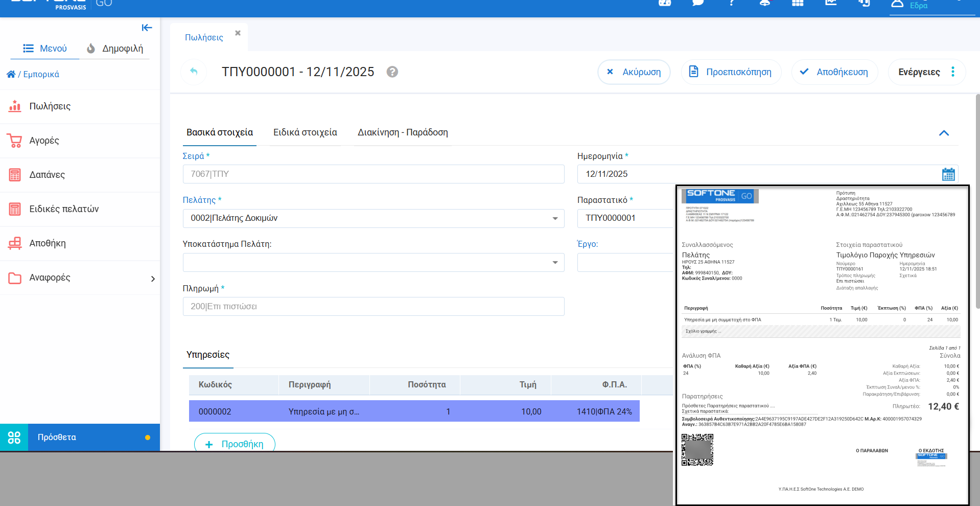The image size is (980, 506).
Task: Open the notifications bell in top bar
Action: [x=764, y=3]
